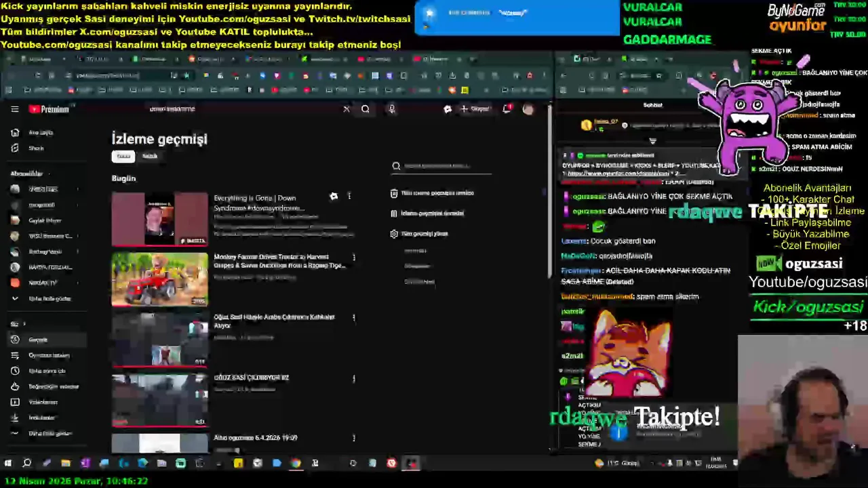This screenshot has width=868, height=488.
Task: Open the Siz section header
Action: 18,324
